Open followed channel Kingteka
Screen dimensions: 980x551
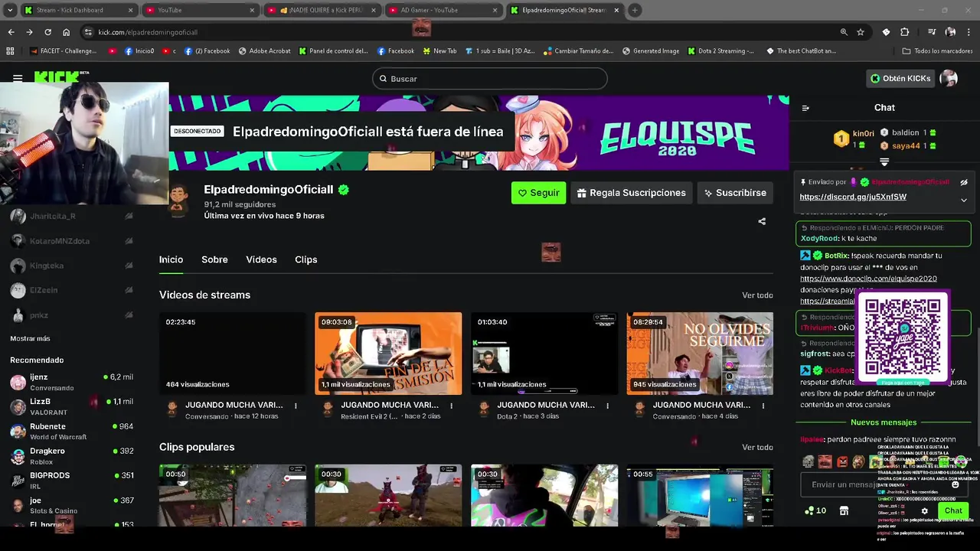[72, 266]
